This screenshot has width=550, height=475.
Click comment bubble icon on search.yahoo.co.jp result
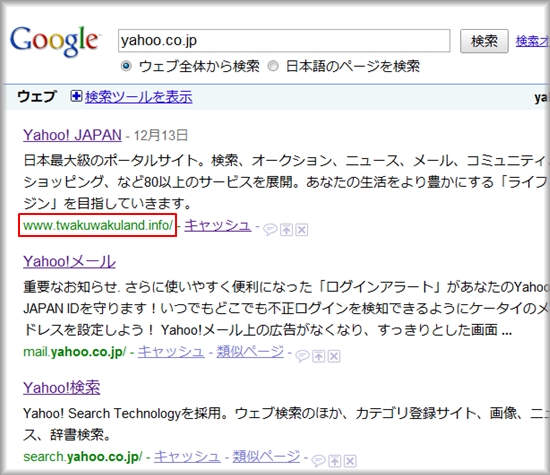318,461
